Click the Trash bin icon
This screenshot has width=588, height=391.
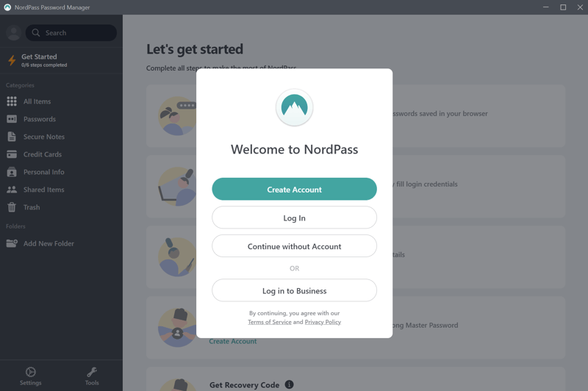tap(12, 207)
